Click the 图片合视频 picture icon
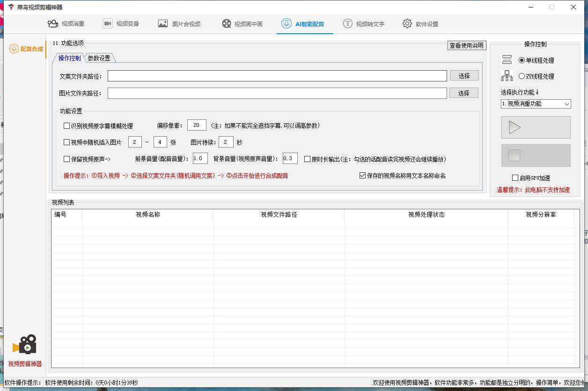Screen dimensions: 588x391 coord(163,24)
